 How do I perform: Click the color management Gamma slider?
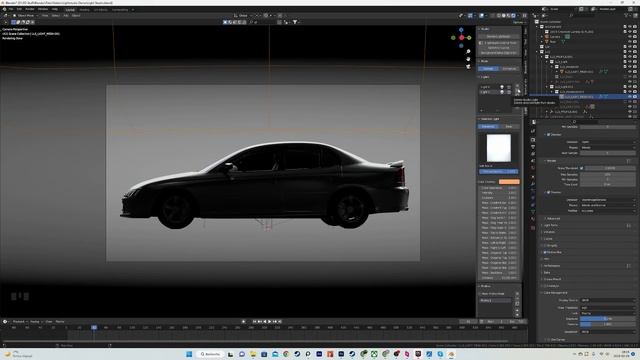tap(608, 324)
